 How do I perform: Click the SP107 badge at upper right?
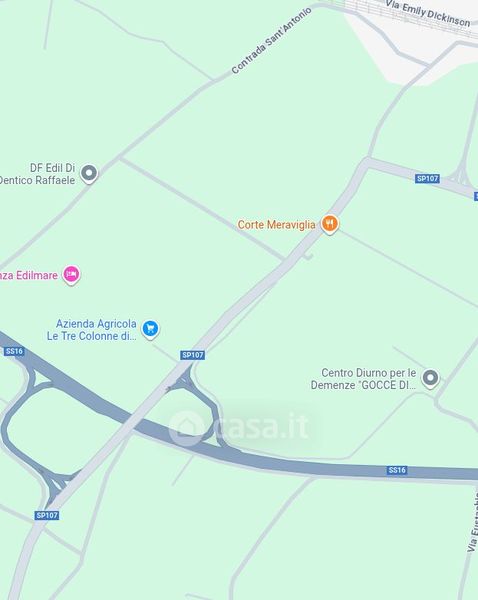(427, 178)
